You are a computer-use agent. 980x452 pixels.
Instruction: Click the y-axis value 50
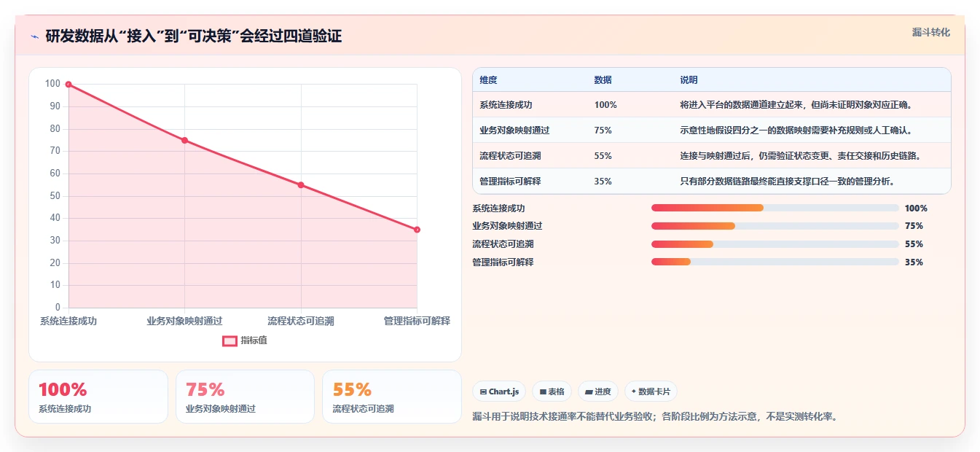55,196
